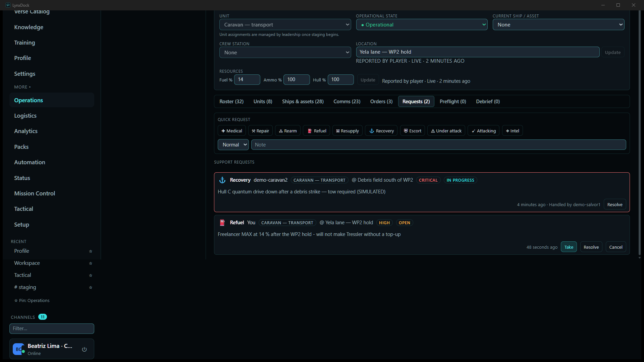Focus the channels Filter box
The width and height of the screenshot is (644, 362).
click(52, 328)
